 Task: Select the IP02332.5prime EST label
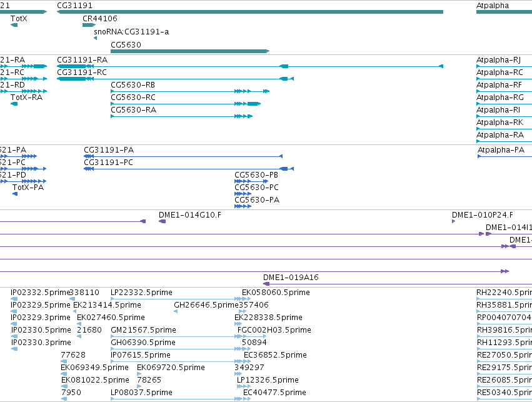coord(40,293)
